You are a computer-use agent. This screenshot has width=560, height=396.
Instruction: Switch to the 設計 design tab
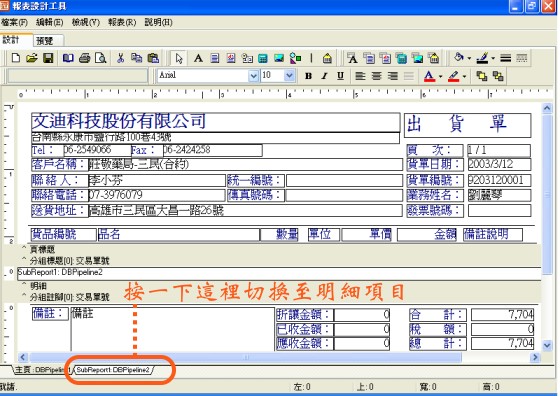point(16,40)
